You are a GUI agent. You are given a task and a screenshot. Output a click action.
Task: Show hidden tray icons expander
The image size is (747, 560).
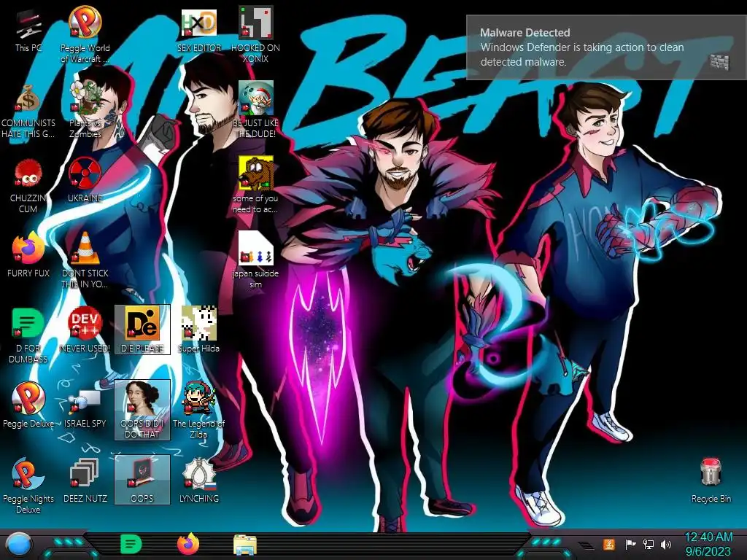pyautogui.click(x=586, y=545)
